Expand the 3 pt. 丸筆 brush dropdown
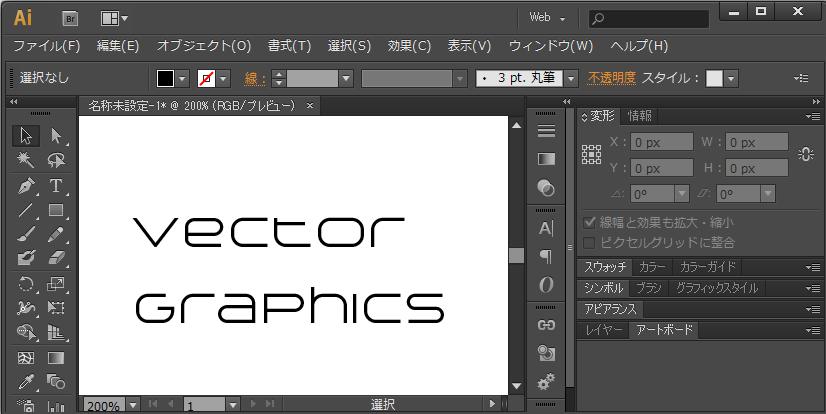This screenshot has width=826, height=414. pos(571,78)
